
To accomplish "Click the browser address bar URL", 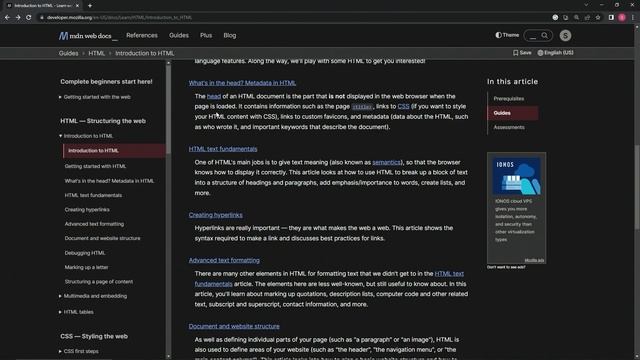I will [119, 18].
